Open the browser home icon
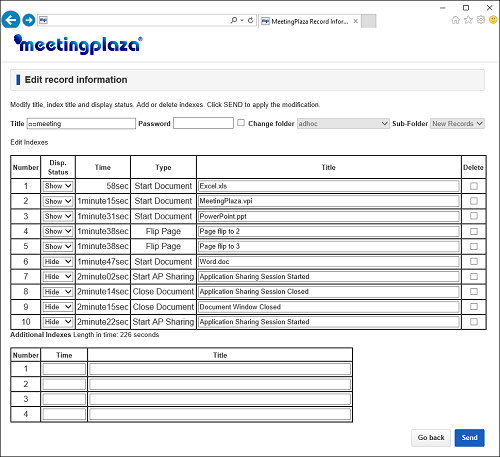The height and width of the screenshot is (457, 500). pyautogui.click(x=455, y=20)
